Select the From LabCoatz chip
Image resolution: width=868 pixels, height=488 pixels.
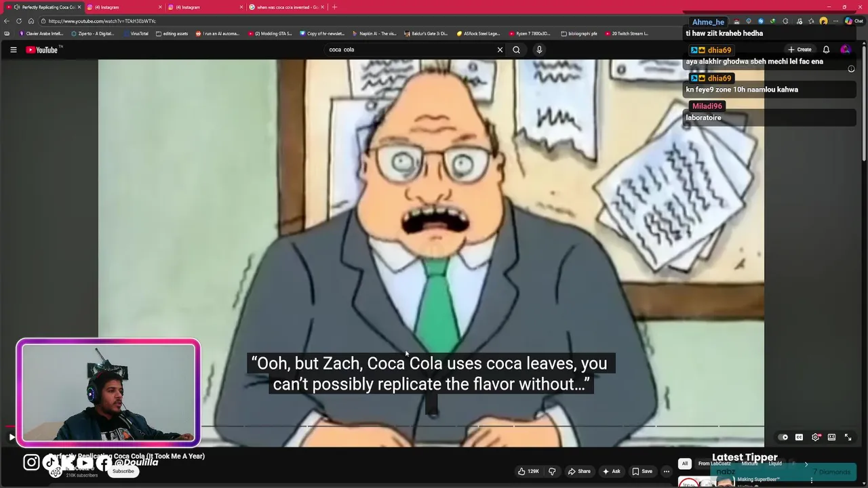pos(714,464)
